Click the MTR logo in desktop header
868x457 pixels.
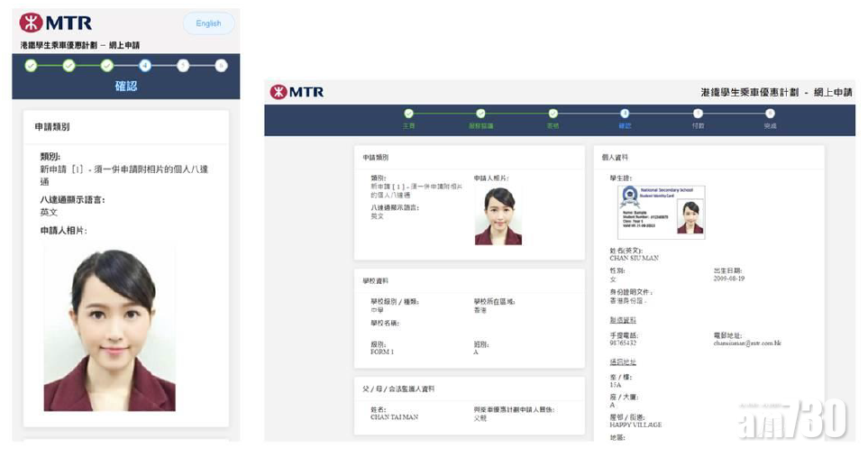(297, 92)
